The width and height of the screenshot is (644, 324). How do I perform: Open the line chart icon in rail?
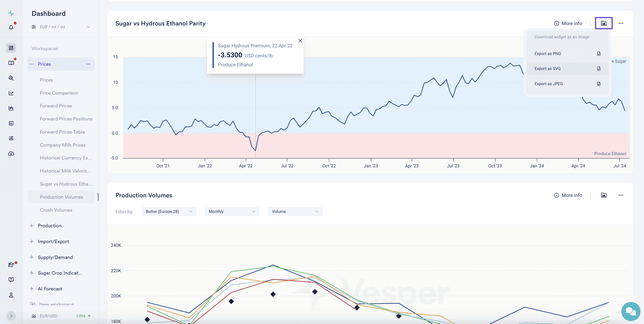(x=11, y=93)
